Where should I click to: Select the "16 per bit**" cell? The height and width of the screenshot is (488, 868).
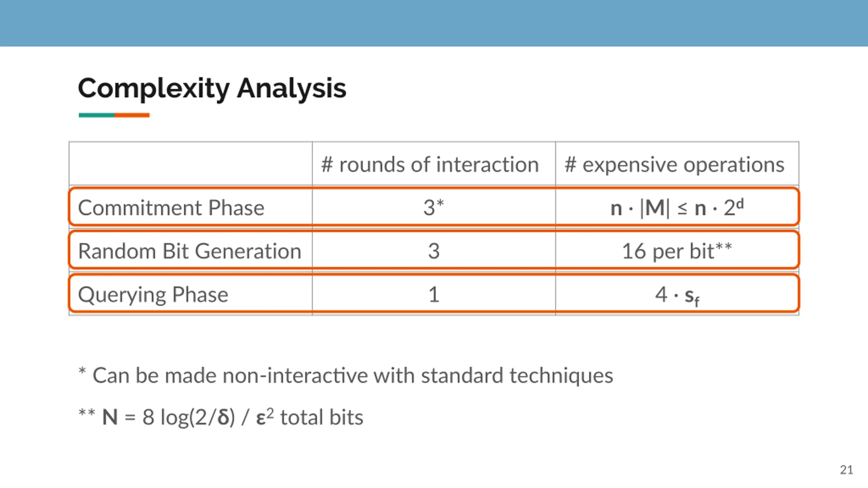pyautogui.click(x=677, y=251)
